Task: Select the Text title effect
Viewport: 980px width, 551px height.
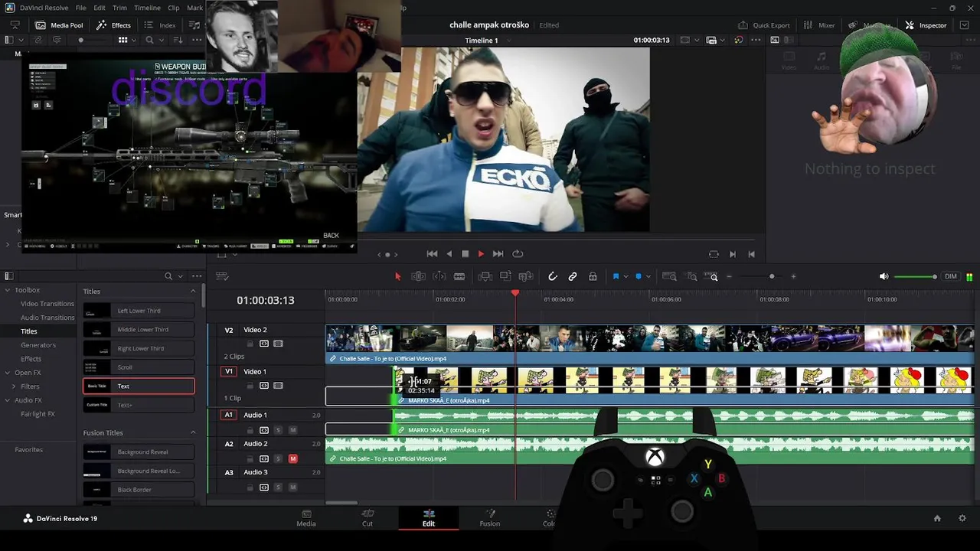Action: tap(139, 386)
